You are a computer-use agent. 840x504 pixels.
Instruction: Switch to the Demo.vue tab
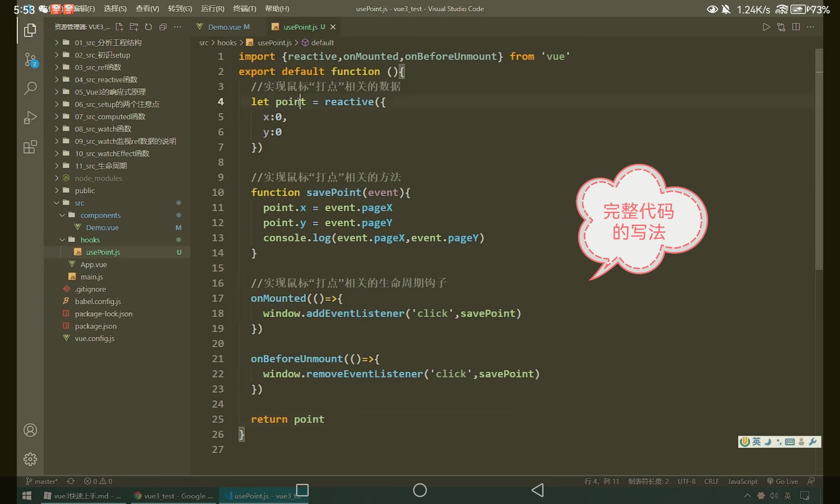[x=224, y=27]
